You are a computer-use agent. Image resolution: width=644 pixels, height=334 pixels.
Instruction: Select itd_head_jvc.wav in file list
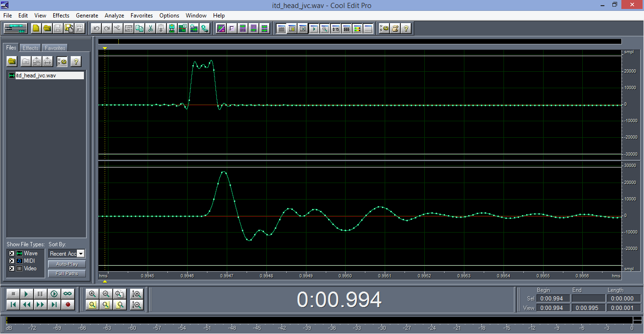pyautogui.click(x=46, y=75)
